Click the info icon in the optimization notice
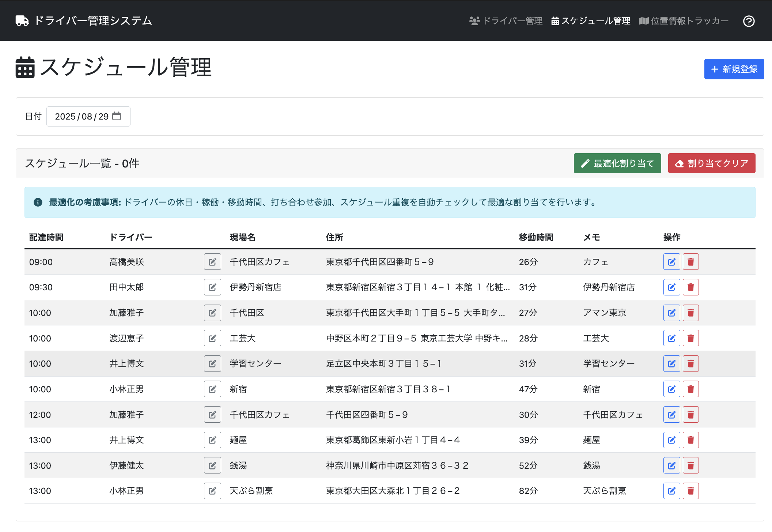772x532 pixels. 38,202
